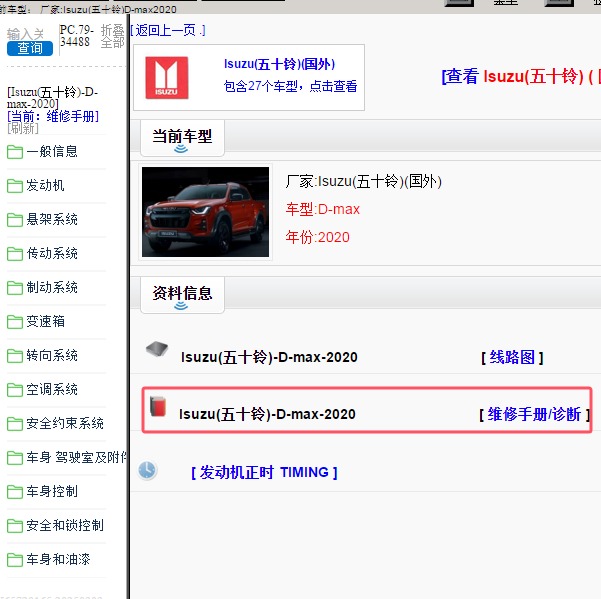This screenshot has height=599, width=601.
Task: Click the 当前：维修手册 link in sidebar
Action: tap(53, 116)
